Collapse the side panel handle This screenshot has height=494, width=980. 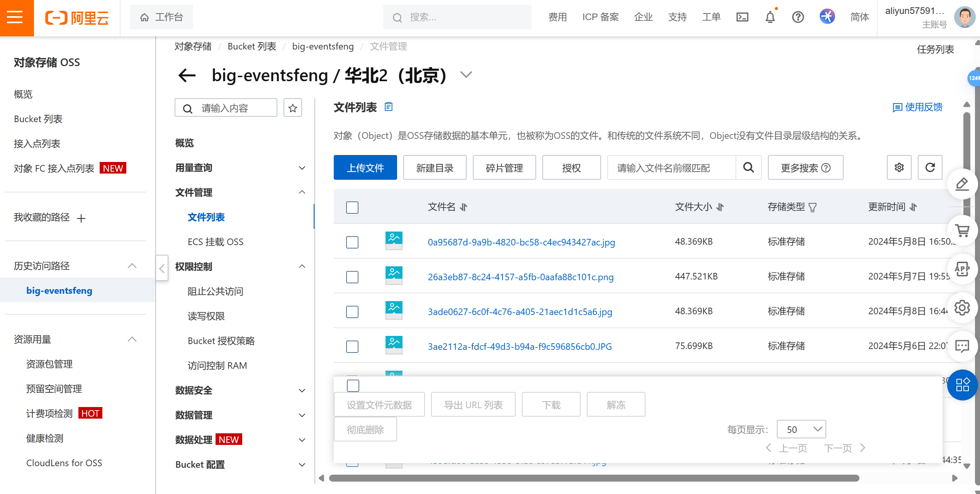(162, 268)
